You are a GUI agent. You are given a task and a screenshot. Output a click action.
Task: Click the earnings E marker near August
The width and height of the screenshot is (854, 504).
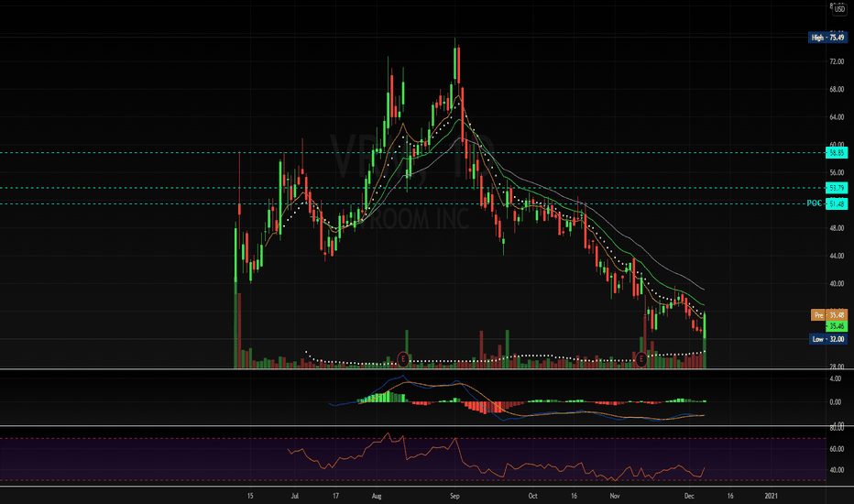coord(403,359)
